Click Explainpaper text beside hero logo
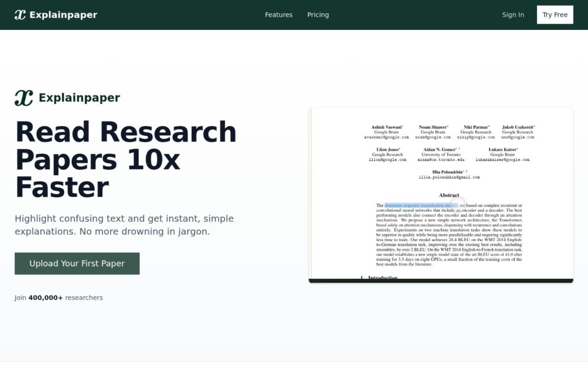This screenshot has width=588, height=368. (x=79, y=98)
